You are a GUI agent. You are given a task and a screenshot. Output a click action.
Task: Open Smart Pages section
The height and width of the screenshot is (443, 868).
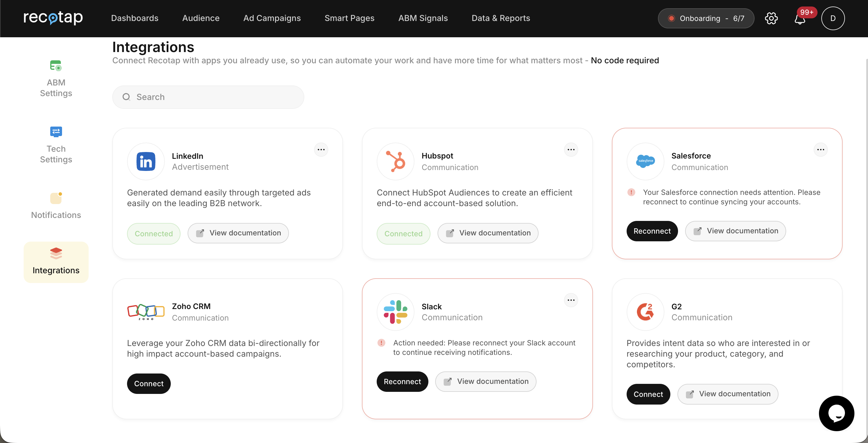pos(350,18)
